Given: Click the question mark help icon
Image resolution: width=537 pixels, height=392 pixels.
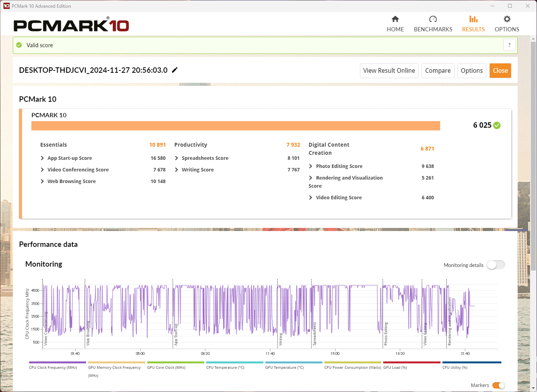Looking at the screenshot, I should click(x=509, y=45).
